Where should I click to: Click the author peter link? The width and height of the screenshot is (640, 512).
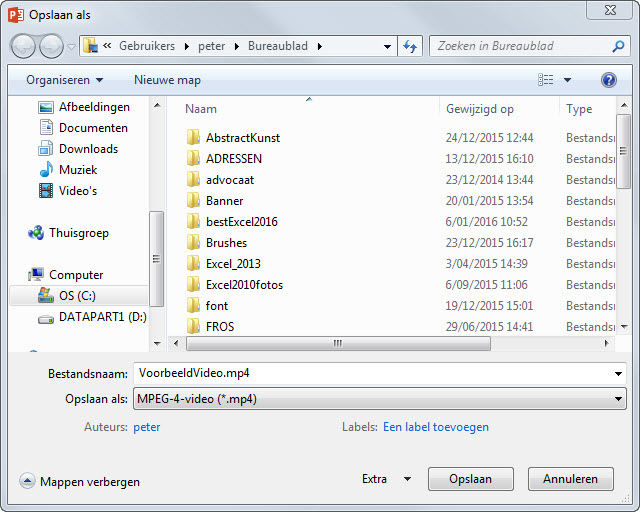[147, 427]
